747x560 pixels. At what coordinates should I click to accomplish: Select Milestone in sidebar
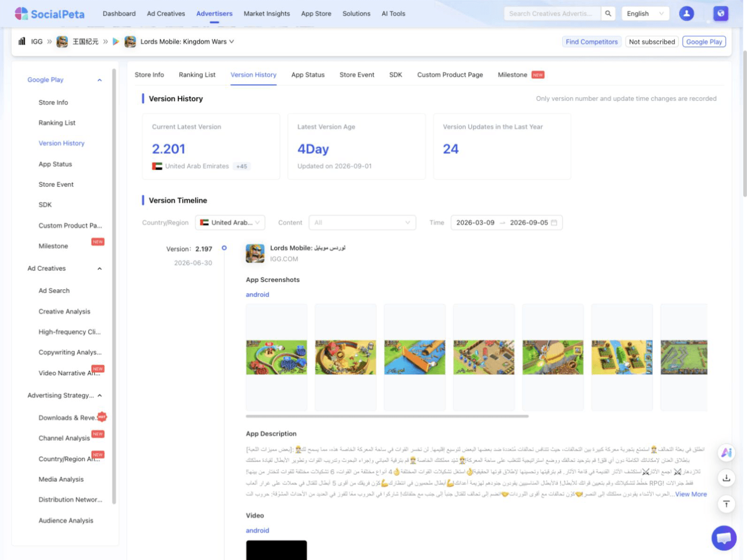click(53, 246)
